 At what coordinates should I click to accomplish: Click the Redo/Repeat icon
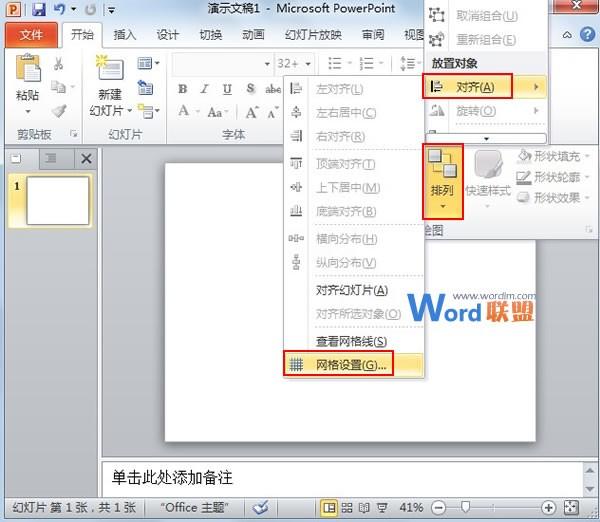tap(90, 9)
